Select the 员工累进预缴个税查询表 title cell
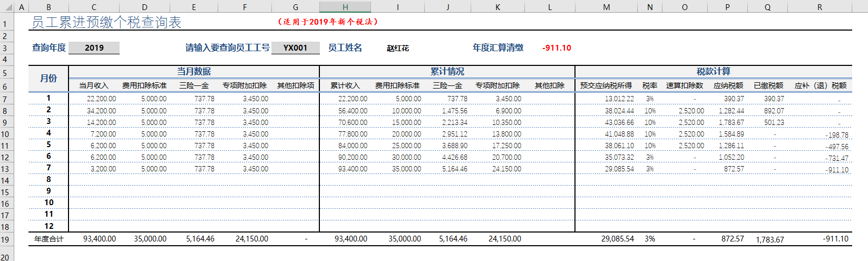This screenshot has width=868, height=261. (106, 22)
